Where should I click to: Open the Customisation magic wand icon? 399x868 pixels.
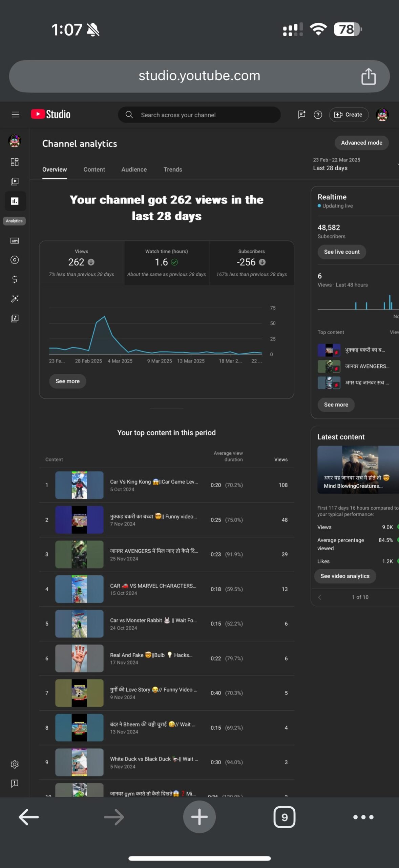pyautogui.click(x=15, y=299)
